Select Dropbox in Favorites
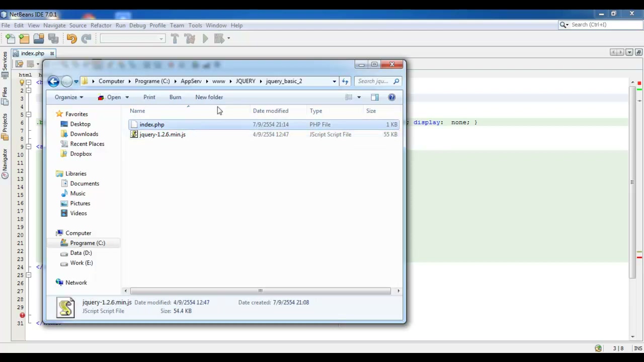 click(x=81, y=154)
